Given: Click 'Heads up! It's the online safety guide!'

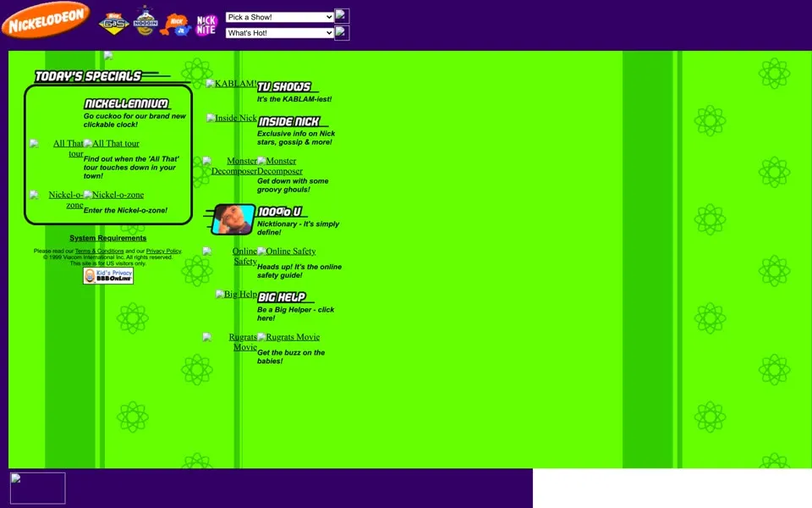Looking at the screenshot, I should pyautogui.click(x=299, y=271).
